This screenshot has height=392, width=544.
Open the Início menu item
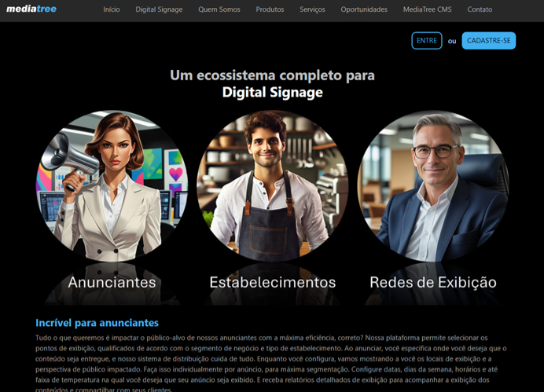click(x=112, y=9)
